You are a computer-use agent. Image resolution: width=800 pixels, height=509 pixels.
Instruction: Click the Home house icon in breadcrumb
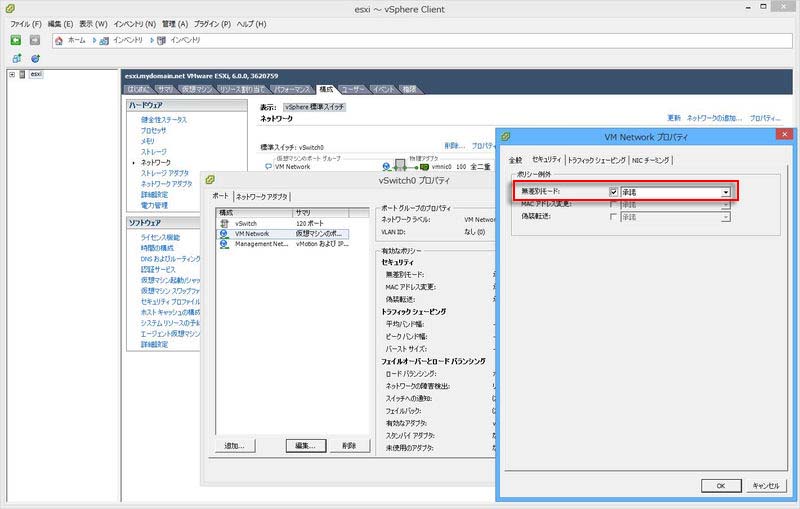click(59, 40)
